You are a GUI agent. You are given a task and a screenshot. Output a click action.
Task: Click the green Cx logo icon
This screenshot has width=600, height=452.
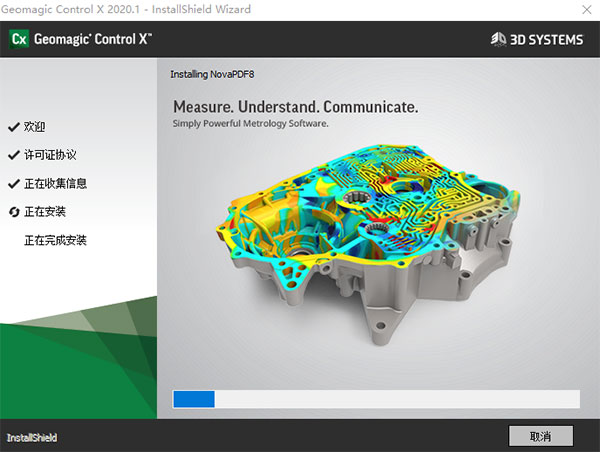pos(19,39)
